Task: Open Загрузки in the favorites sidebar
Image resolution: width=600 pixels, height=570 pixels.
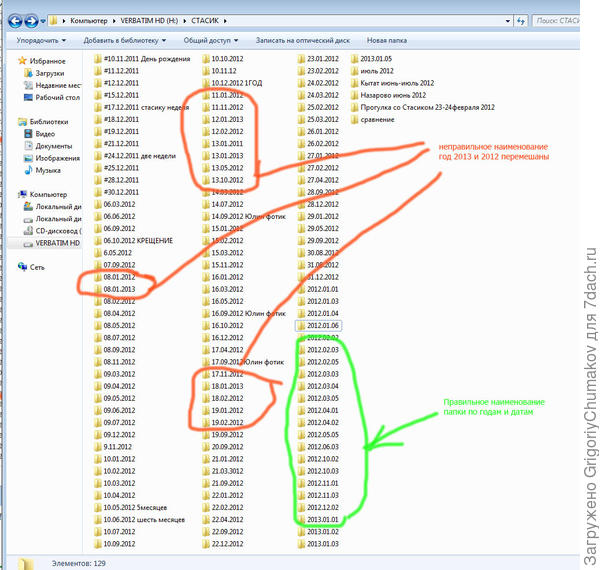Action: tap(51, 73)
